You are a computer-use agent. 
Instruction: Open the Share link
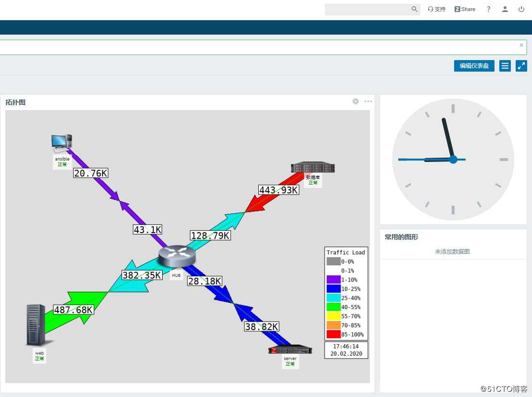click(465, 9)
